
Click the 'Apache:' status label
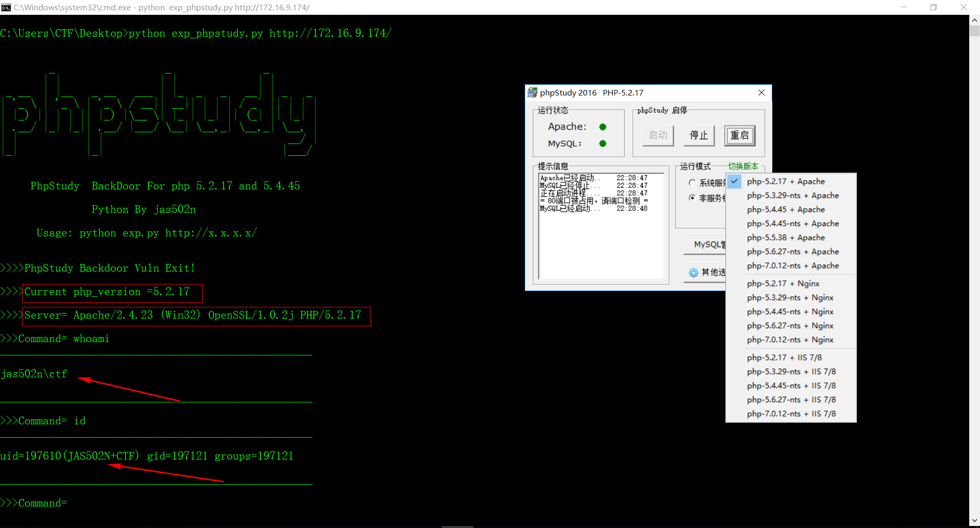pos(567,127)
